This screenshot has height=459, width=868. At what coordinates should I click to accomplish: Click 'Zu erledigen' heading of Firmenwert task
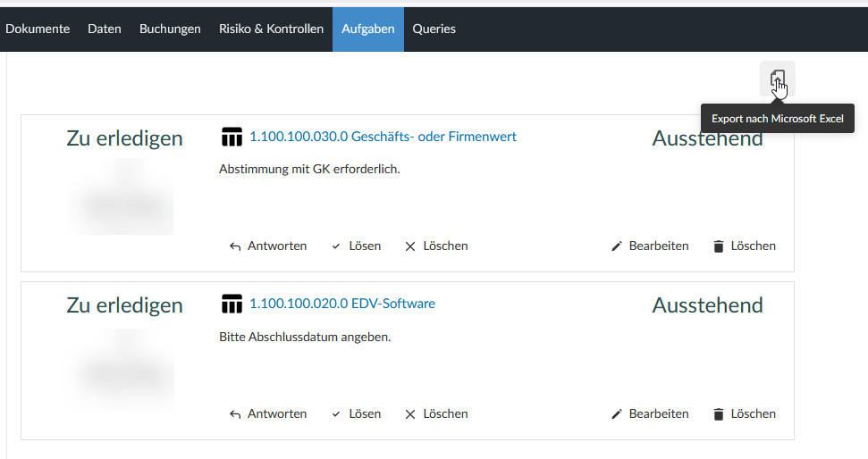pos(124,138)
